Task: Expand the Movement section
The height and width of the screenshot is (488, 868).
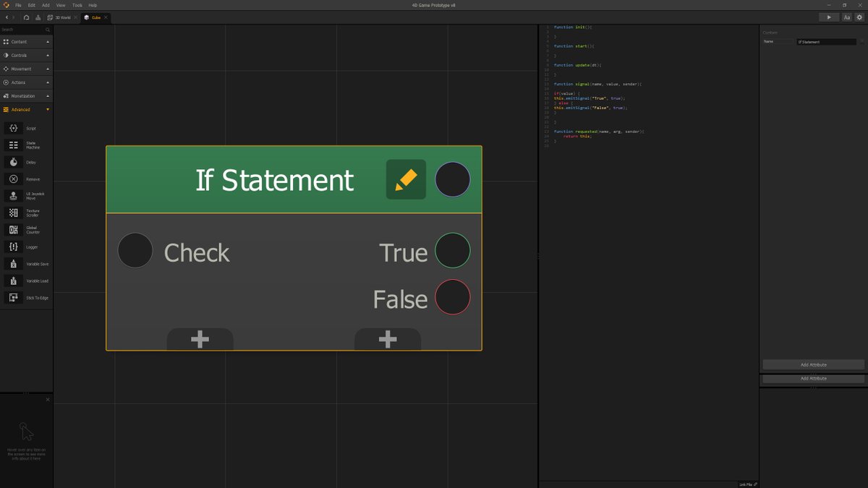Action: click(27, 69)
